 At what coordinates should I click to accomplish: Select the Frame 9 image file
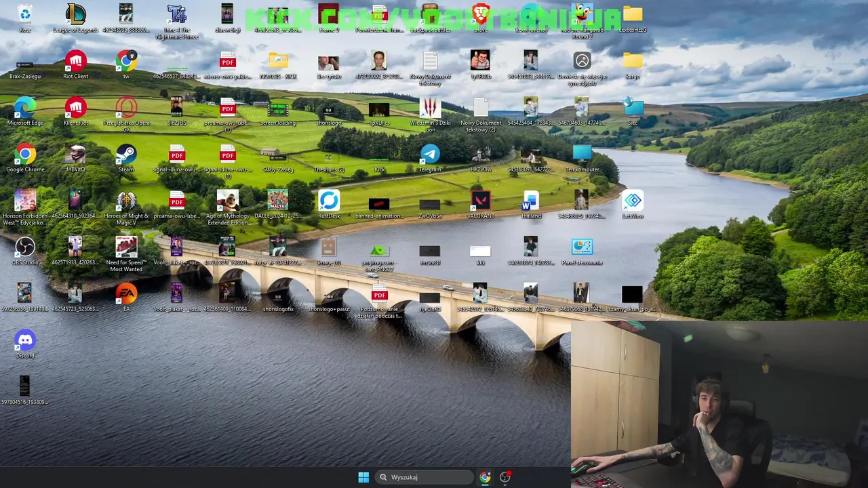tap(329, 18)
